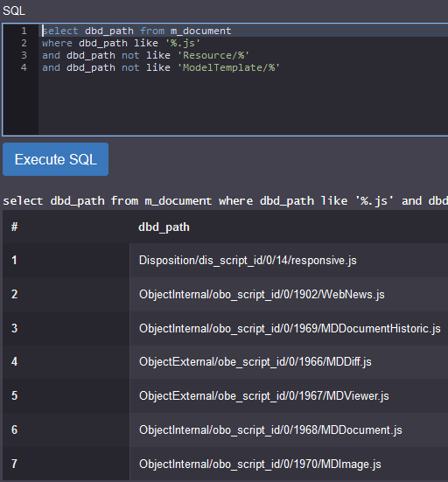Click line number 4 in editor gutter
Viewport: 448px width, 482px height.
pyautogui.click(x=24, y=67)
